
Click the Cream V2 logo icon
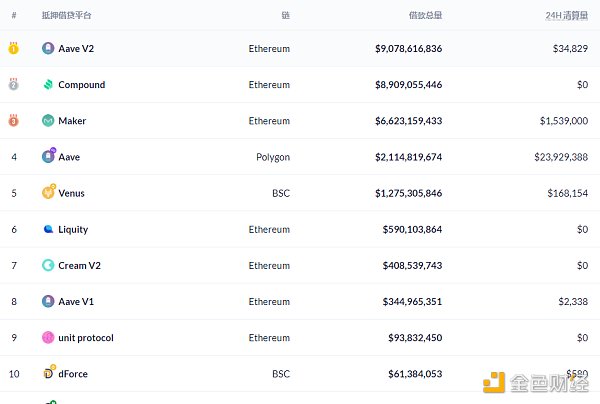(x=48, y=265)
